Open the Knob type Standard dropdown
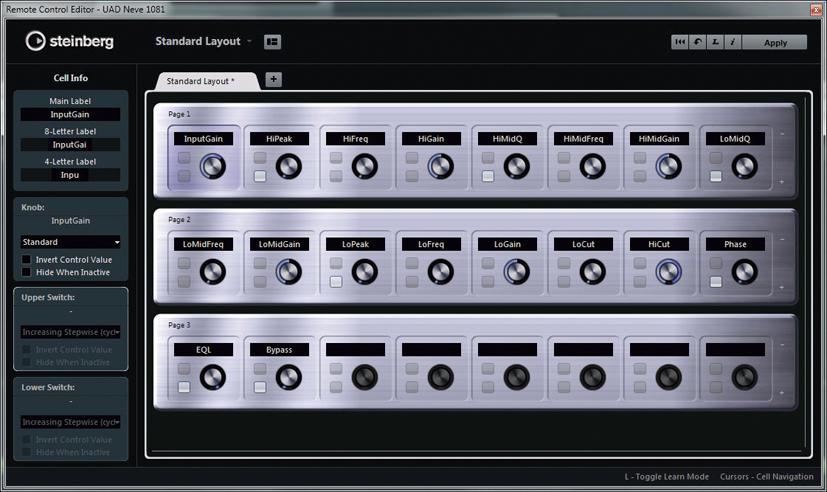Viewport: 827px width, 492px height. click(x=71, y=242)
